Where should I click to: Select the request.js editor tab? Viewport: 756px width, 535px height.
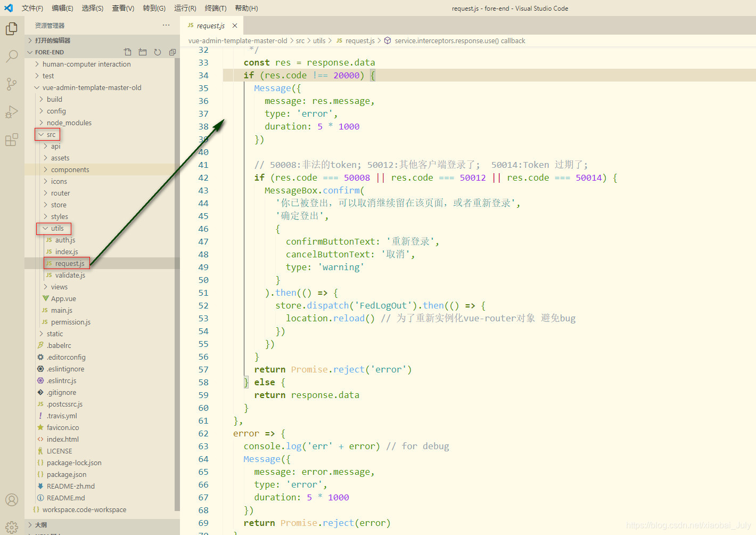coord(212,26)
